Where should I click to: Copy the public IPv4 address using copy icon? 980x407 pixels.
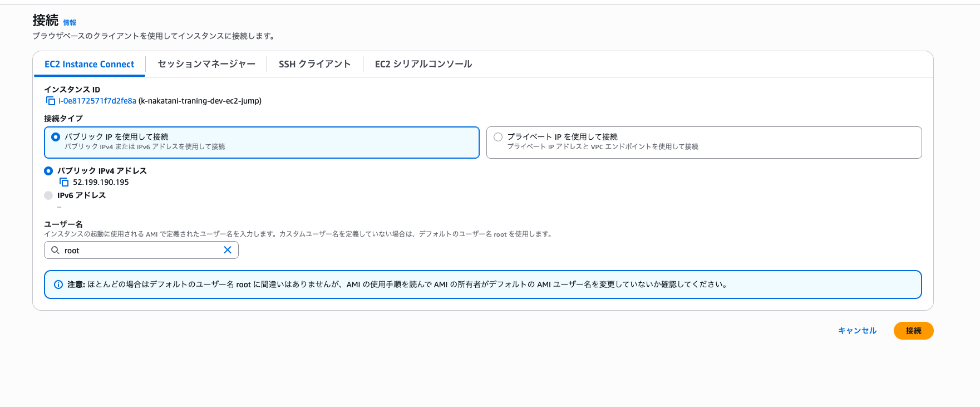pyautogui.click(x=64, y=182)
